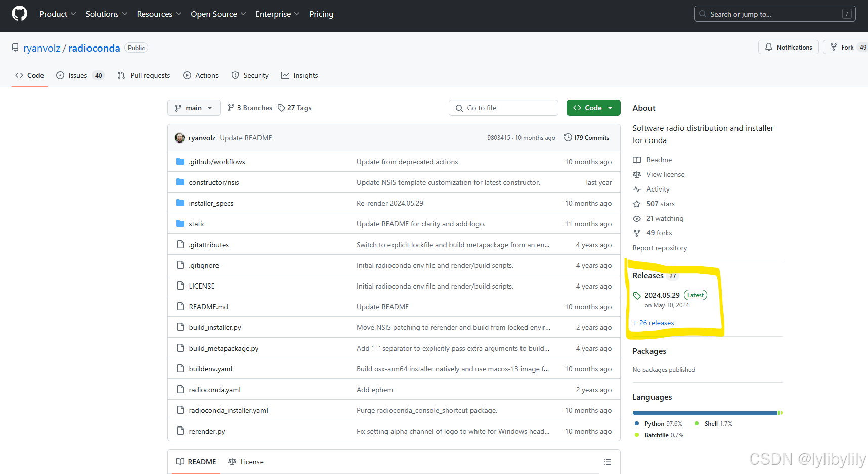Open the main branch selector dropdown
This screenshot has height=474, width=868.
194,108
